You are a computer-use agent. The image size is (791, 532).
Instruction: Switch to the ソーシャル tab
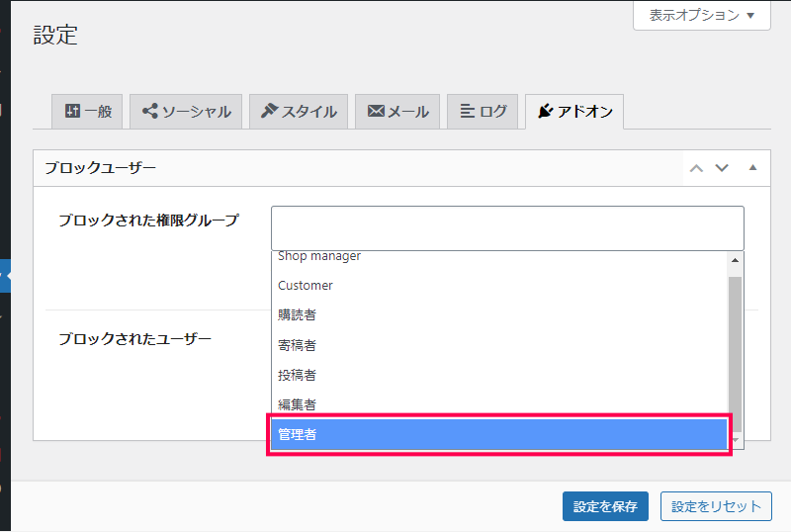pyautogui.click(x=186, y=111)
